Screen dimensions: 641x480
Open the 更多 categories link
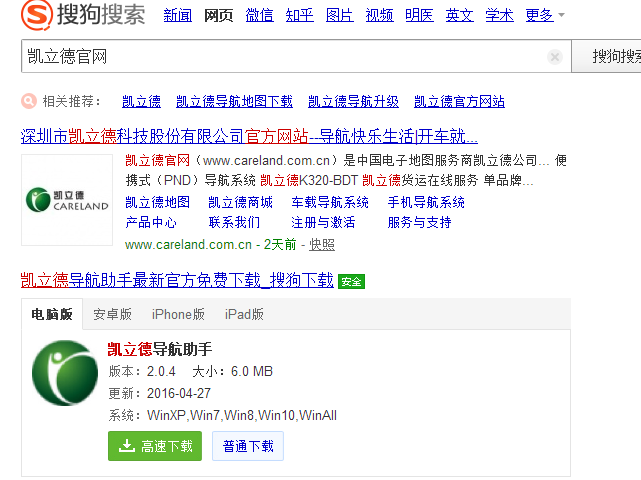[x=540, y=15]
